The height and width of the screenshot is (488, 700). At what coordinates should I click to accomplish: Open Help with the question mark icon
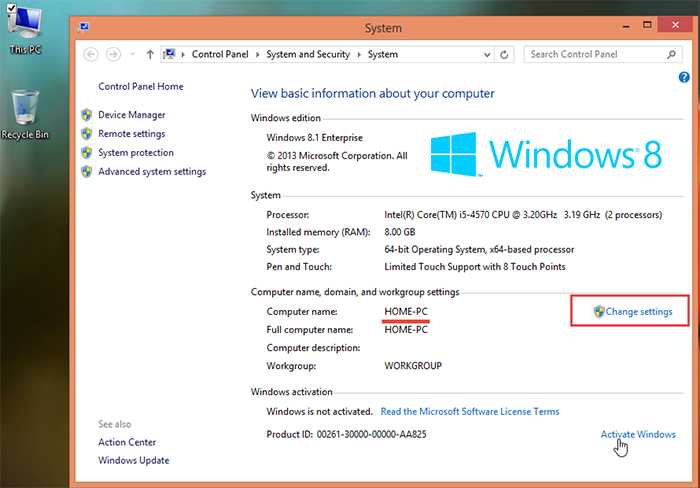(683, 77)
